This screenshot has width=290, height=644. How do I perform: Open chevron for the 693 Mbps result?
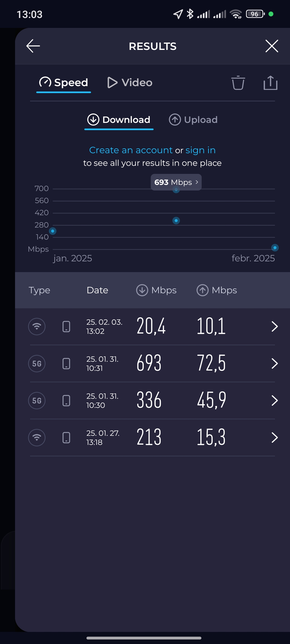(x=274, y=364)
